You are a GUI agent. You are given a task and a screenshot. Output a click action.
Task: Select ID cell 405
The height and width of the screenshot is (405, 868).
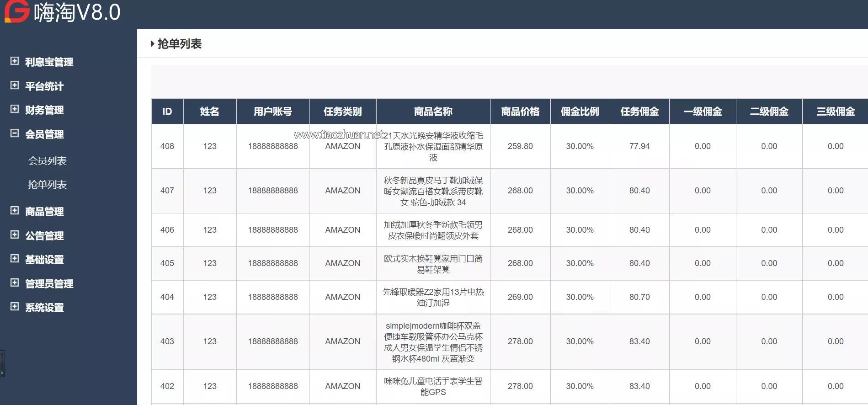click(167, 263)
